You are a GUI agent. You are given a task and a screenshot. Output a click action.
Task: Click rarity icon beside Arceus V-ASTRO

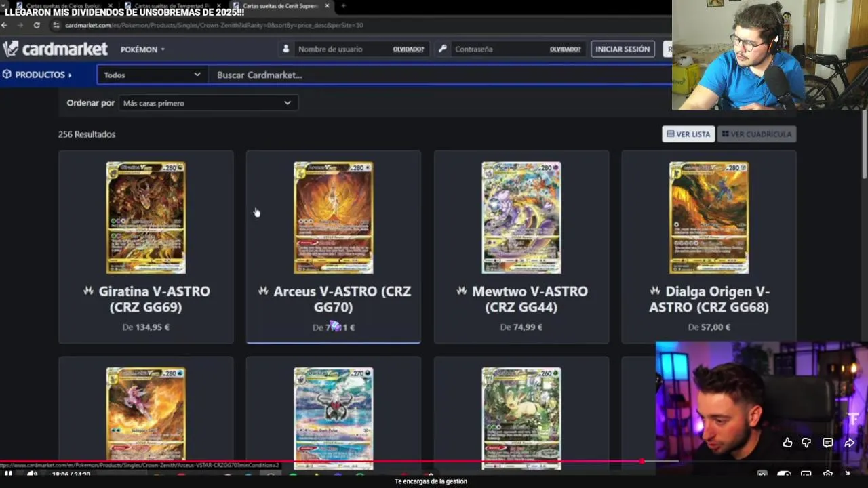(263, 291)
